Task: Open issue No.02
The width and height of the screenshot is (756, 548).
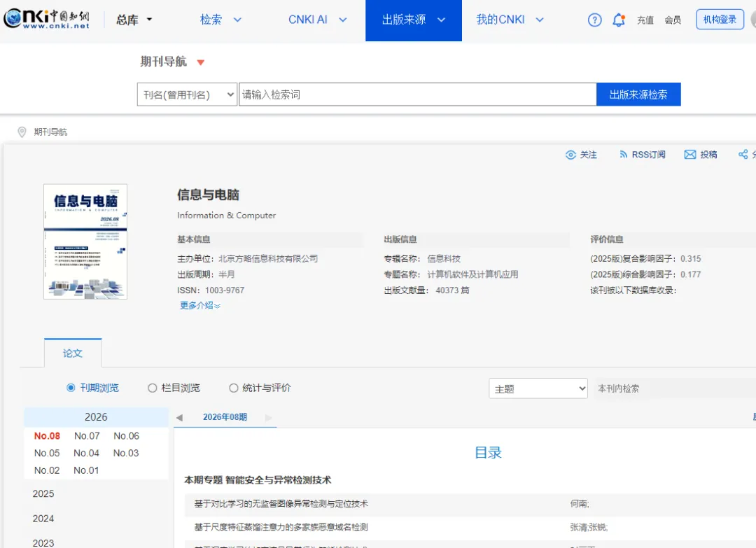Action: pos(47,471)
